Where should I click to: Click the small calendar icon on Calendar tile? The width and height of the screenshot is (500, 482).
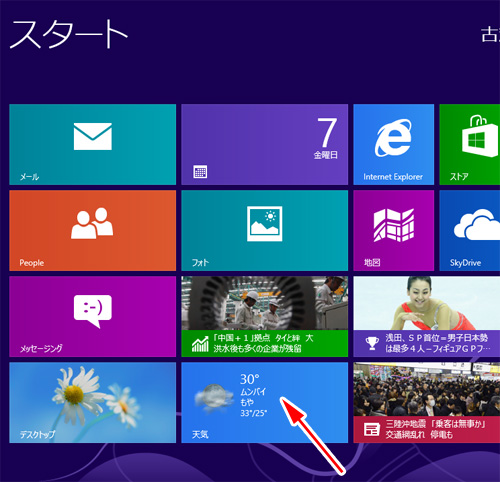(200, 172)
